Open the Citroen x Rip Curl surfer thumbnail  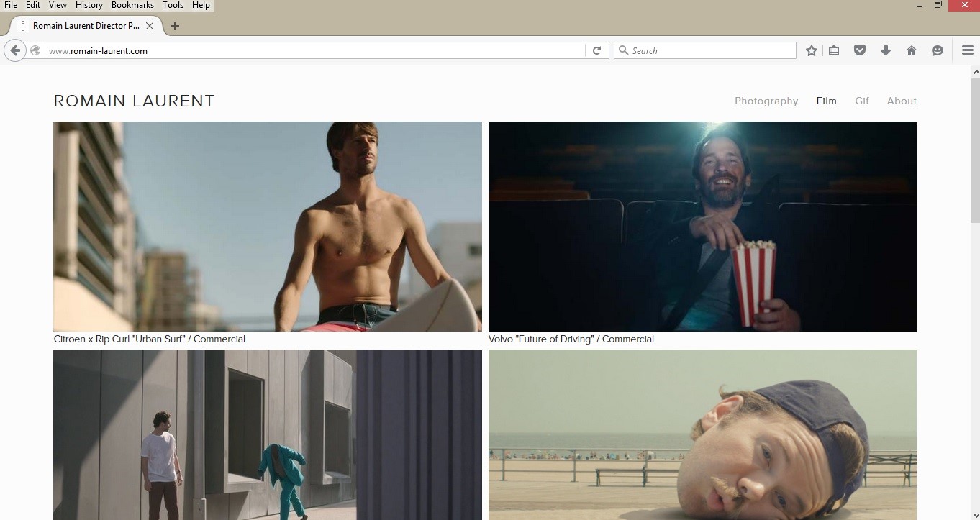268,227
